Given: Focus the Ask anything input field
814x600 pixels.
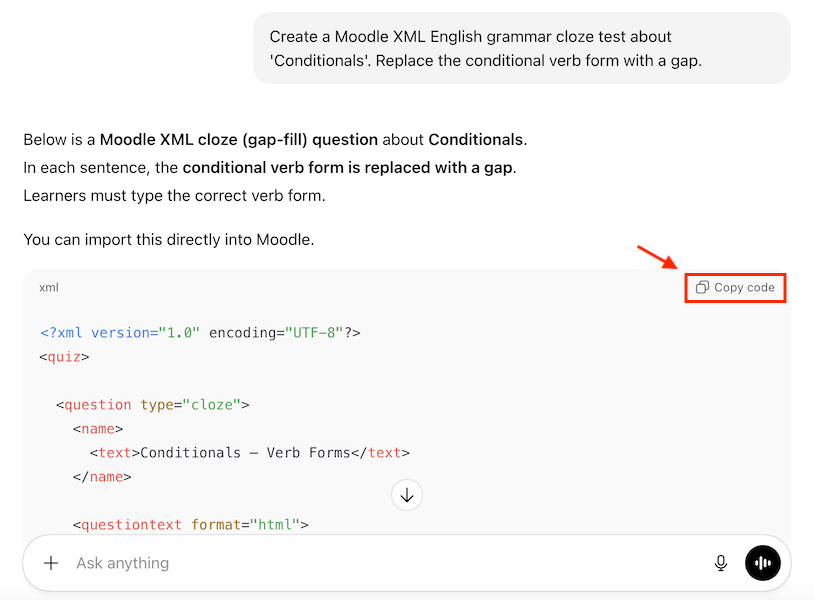Looking at the screenshot, I should (380, 563).
